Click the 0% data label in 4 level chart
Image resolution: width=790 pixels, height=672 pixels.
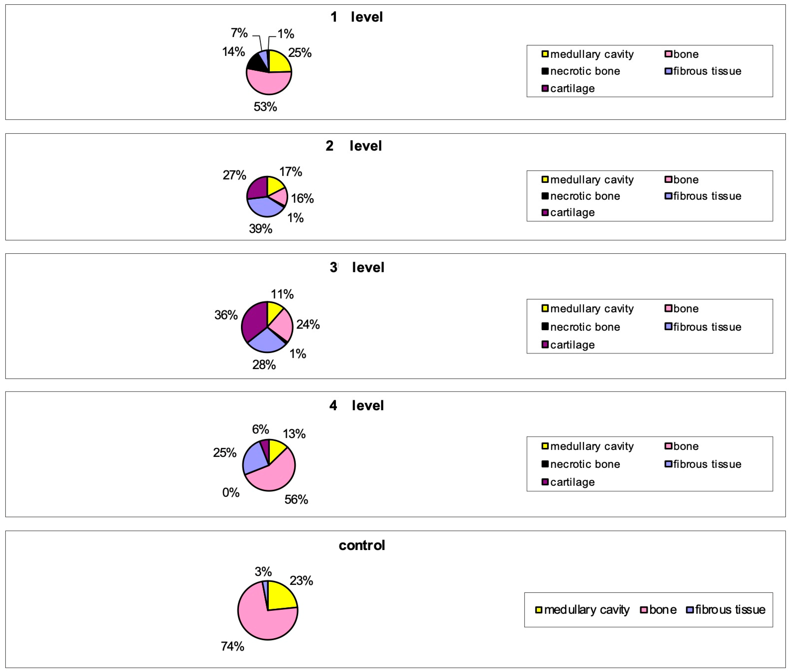231,492
